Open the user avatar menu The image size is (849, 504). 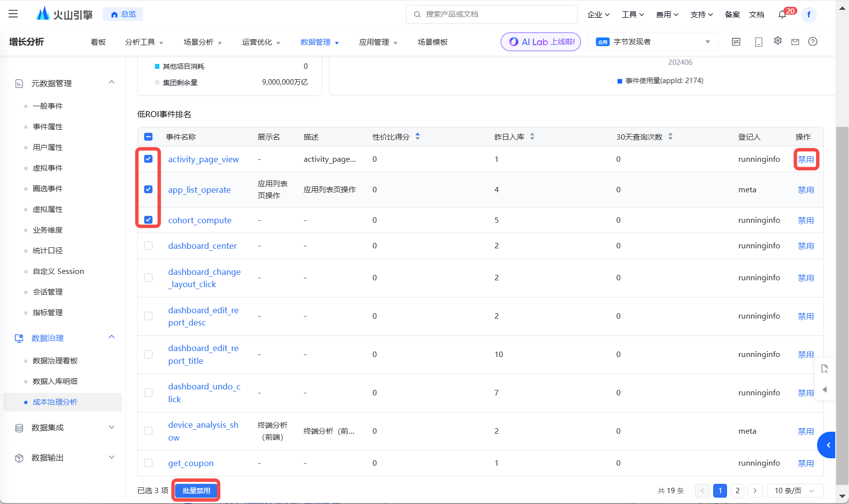click(x=809, y=14)
